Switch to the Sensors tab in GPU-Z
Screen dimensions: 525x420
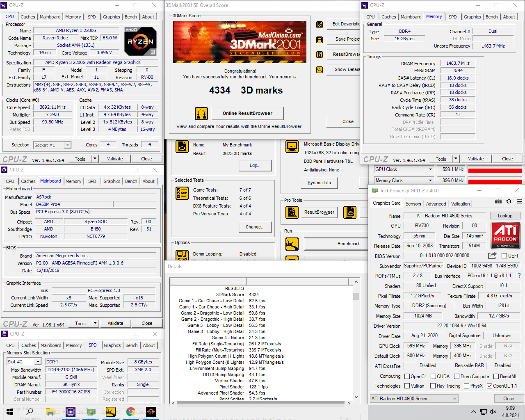tap(413, 204)
